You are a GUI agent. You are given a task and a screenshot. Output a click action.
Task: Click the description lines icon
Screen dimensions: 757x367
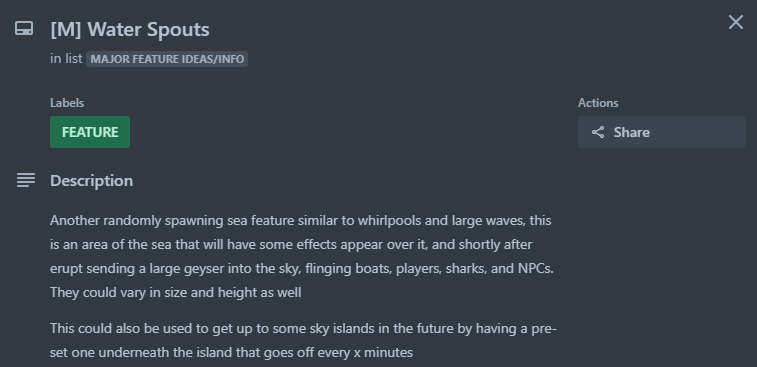26,181
